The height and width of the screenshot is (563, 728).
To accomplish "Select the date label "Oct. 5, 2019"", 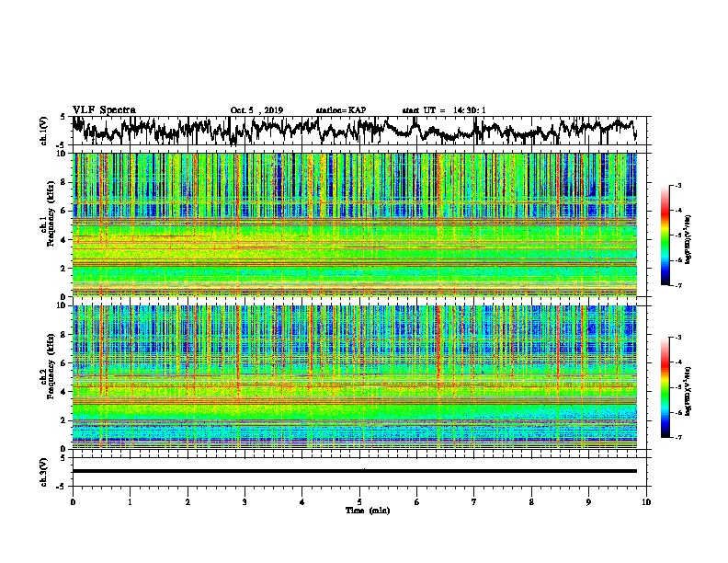I will pyautogui.click(x=256, y=110).
